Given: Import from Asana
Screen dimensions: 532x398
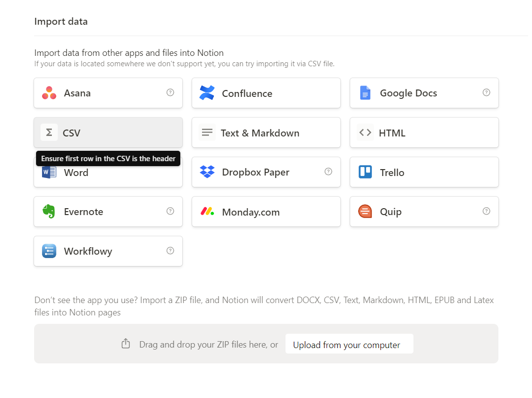Looking at the screenshot, I should tap(108, 93).
